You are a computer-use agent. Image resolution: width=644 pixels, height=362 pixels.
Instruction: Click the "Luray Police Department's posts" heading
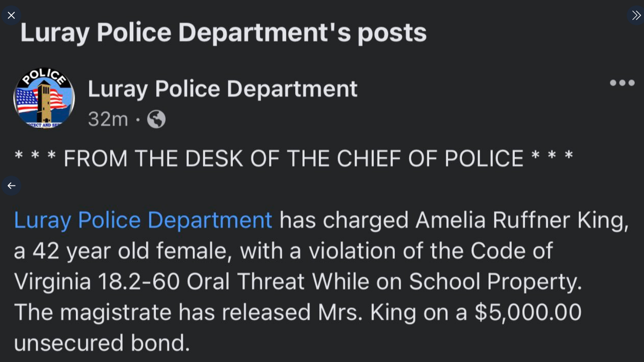223,32
